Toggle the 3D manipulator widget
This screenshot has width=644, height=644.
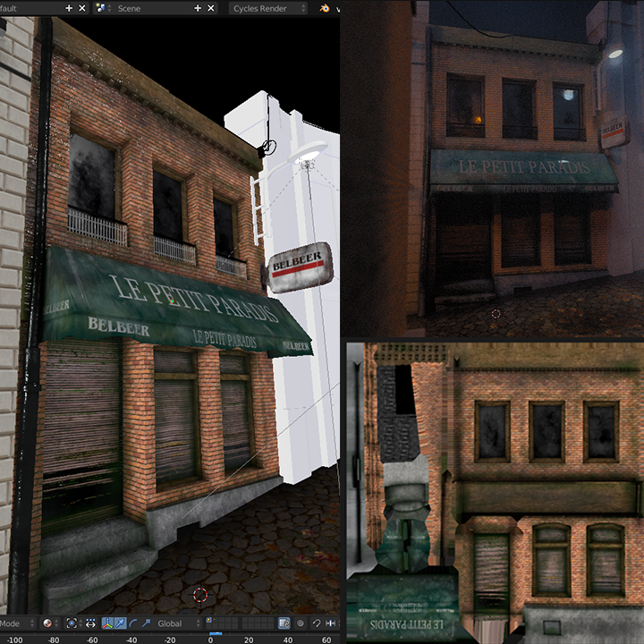coord(107,623)
